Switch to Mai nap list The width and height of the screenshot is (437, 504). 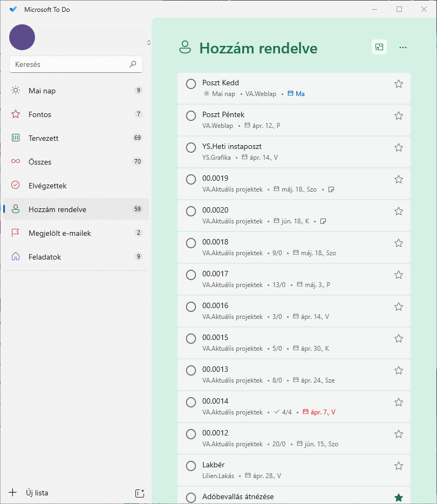pyautogui.click(x=42, y=91)
